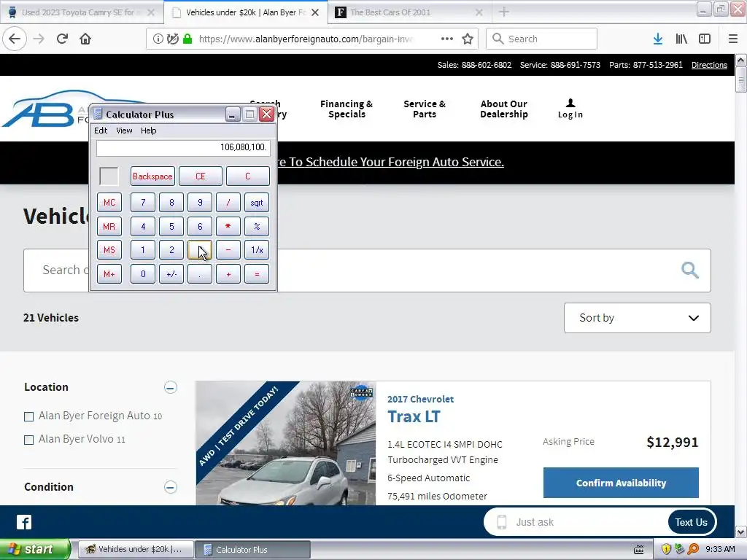Click the yellow security shield tray icon
747x560 pixels.
click(x=666, y=549)
